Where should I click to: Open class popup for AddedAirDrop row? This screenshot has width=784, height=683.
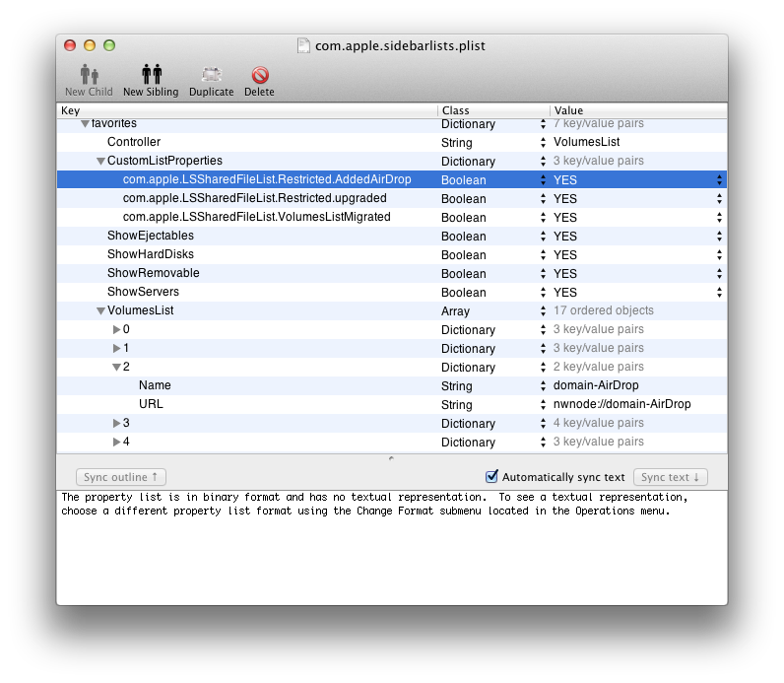coord(543,180)
